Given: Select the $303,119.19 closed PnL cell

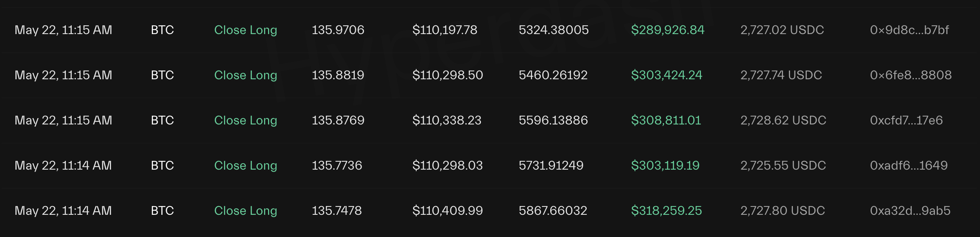Looking at the screenshot, I should [665, 166].
